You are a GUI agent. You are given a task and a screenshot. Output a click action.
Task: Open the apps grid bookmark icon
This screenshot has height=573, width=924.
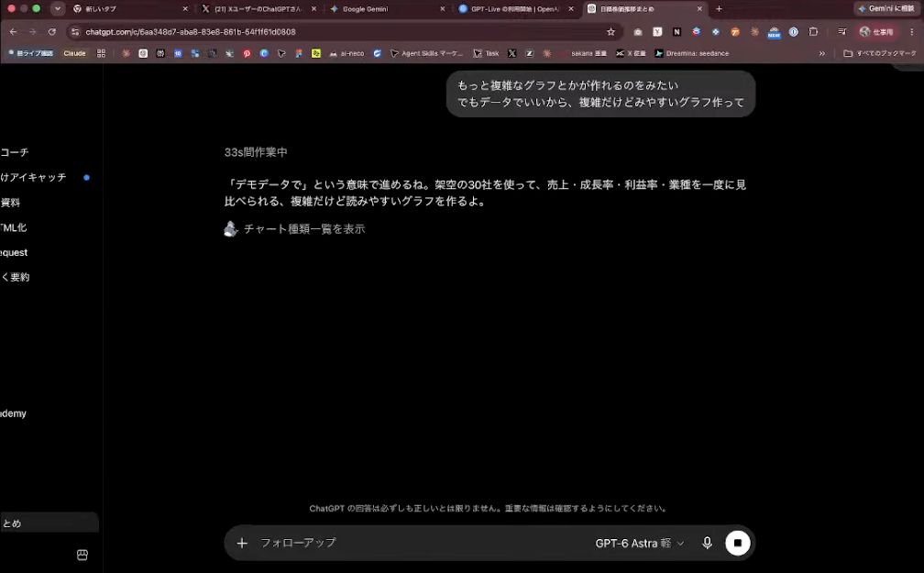[x=102, y=53]
